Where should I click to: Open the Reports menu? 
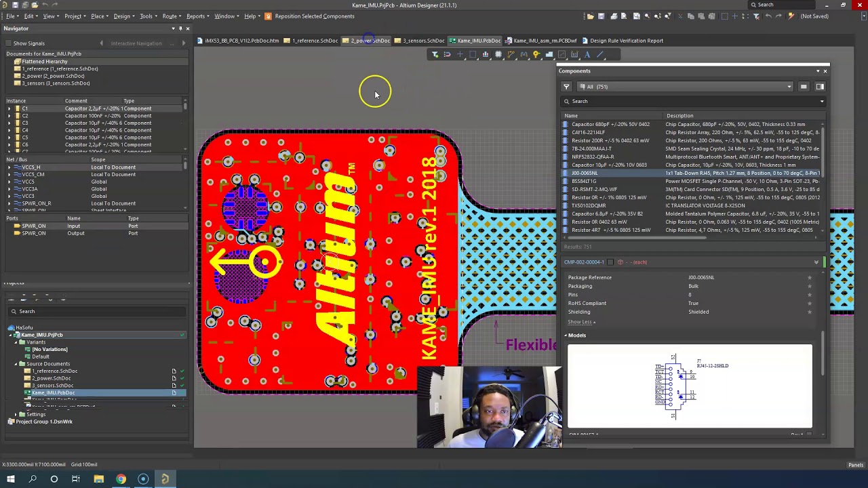[197, 16]
